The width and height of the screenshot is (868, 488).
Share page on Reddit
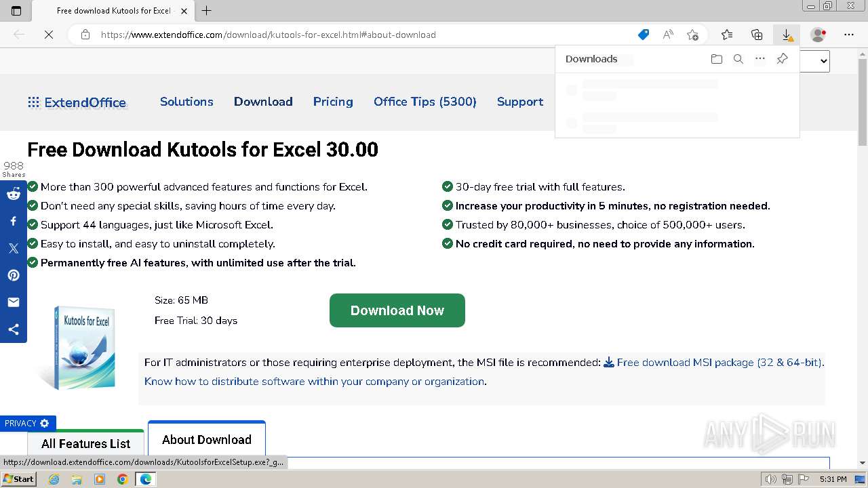coord(14,194)
